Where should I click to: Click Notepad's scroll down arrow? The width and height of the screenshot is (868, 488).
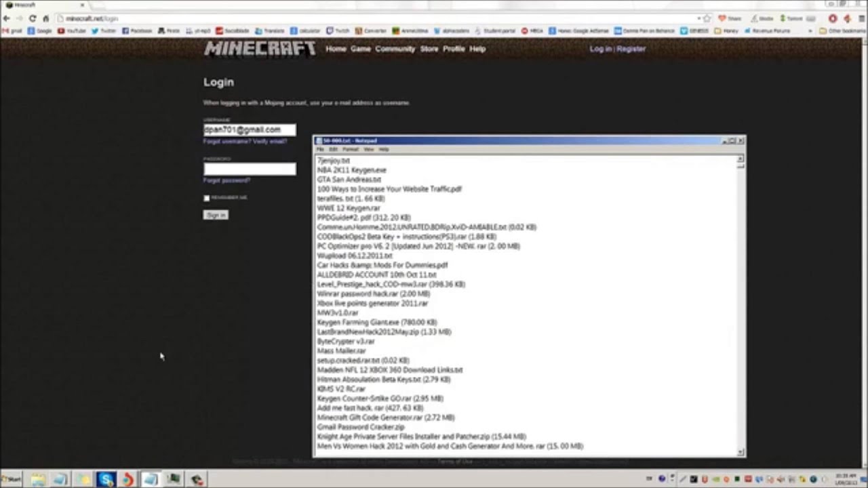(741, 452)
